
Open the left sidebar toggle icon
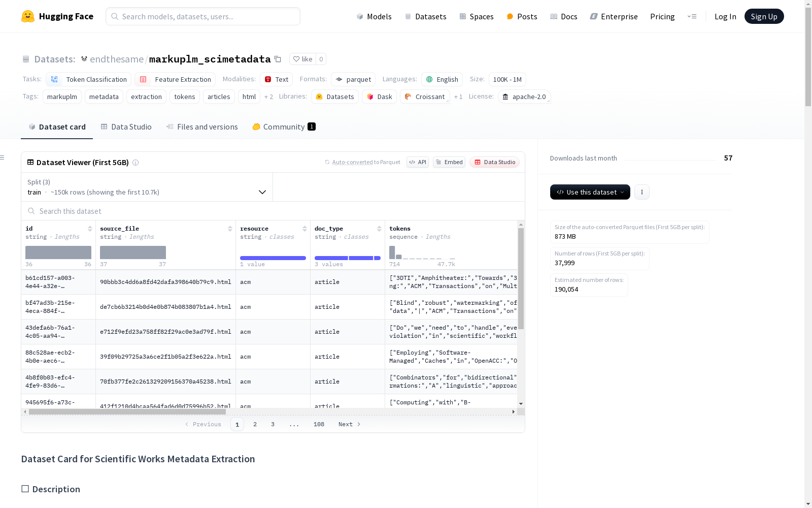point(3,157)
